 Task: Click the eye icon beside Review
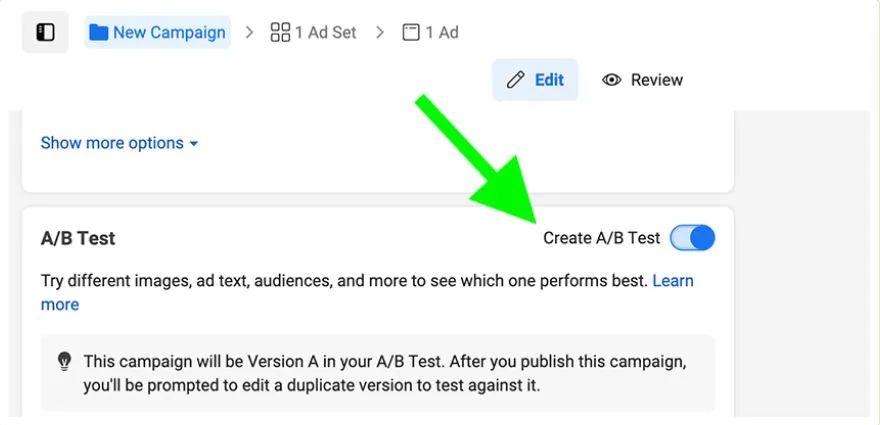click(612, 80)
